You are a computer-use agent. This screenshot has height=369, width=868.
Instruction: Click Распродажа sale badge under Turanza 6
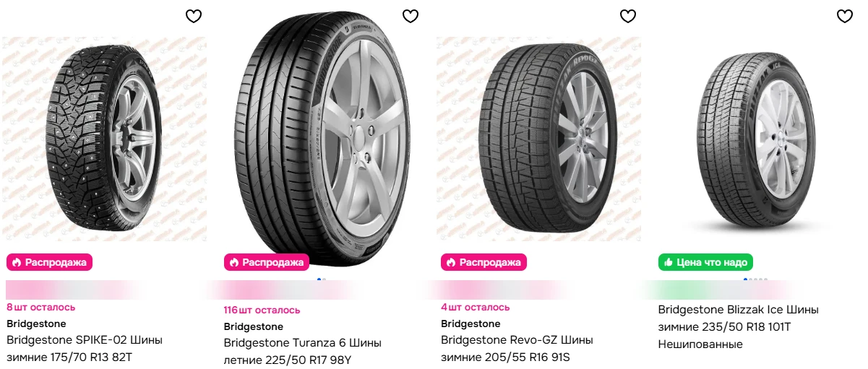pyautogui.click(x=267, y=262)
